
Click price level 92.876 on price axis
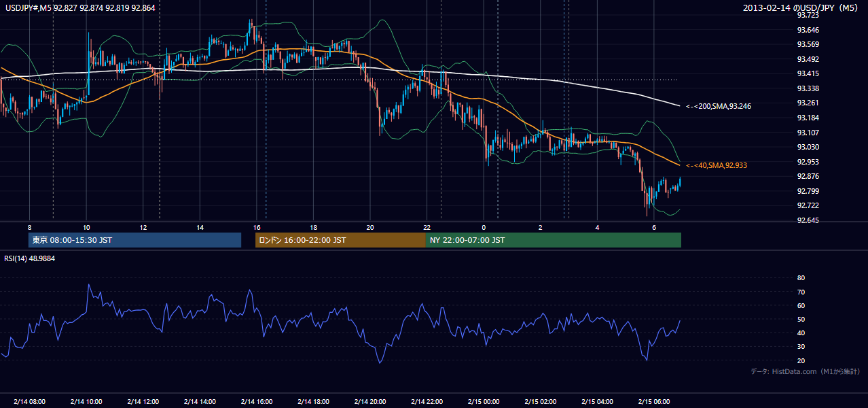808,176
